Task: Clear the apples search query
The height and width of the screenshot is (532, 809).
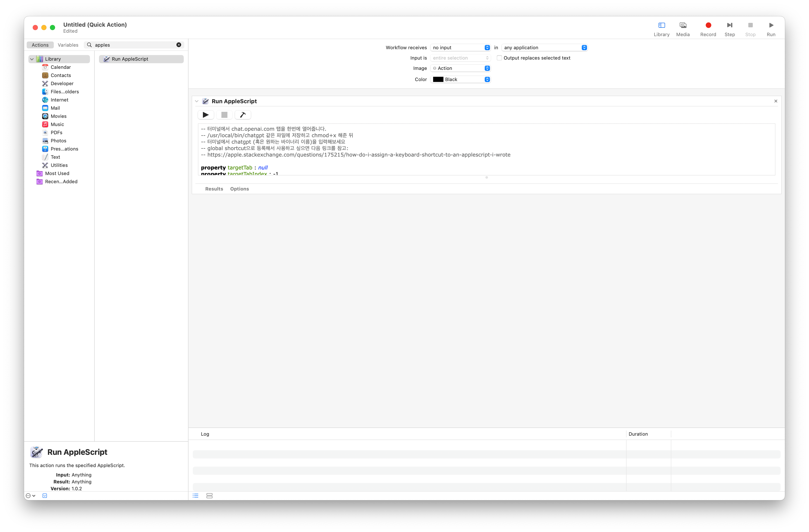Action: point(179,45)
